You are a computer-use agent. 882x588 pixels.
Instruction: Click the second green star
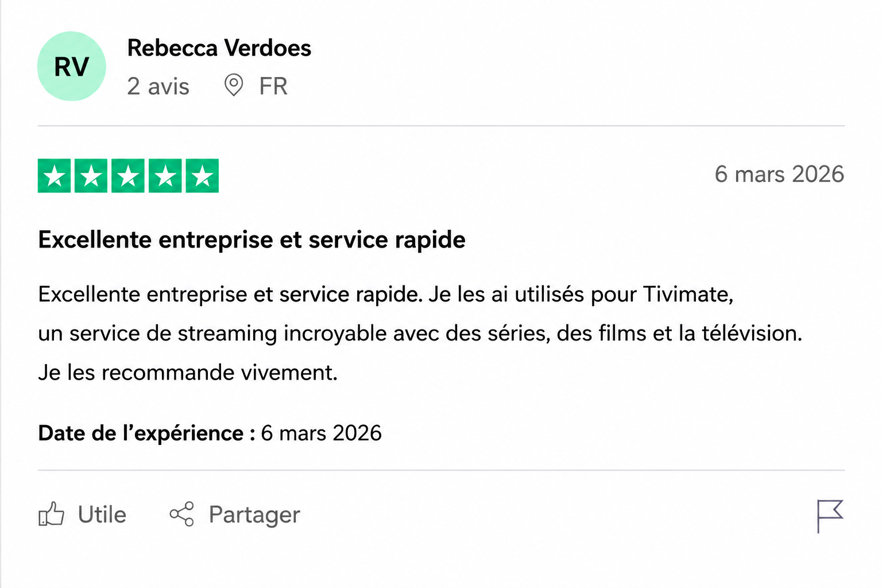point(91,176)
